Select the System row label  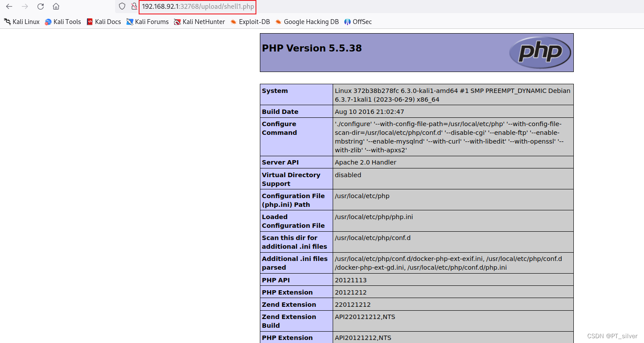point(275,91)
